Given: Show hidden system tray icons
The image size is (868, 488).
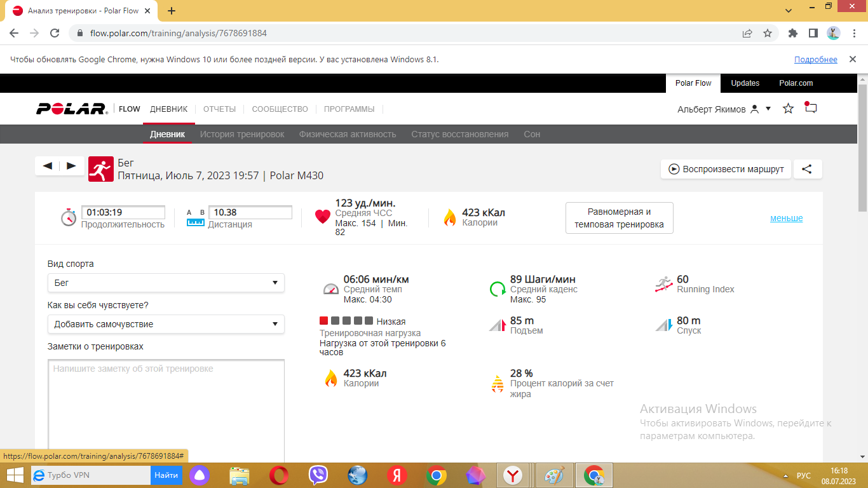Looking at the screenshot, I should 787,475.
